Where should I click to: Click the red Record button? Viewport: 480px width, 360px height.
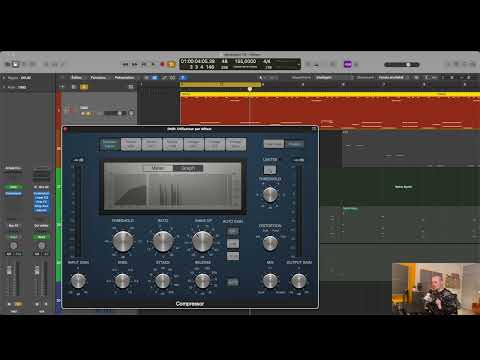click(162, 64)
